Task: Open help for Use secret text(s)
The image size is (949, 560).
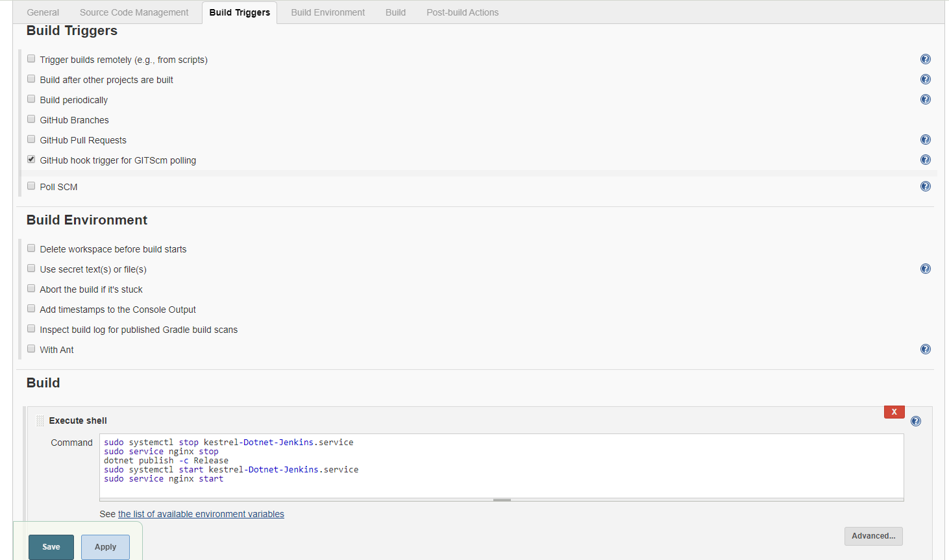Action: click(926, 269)
